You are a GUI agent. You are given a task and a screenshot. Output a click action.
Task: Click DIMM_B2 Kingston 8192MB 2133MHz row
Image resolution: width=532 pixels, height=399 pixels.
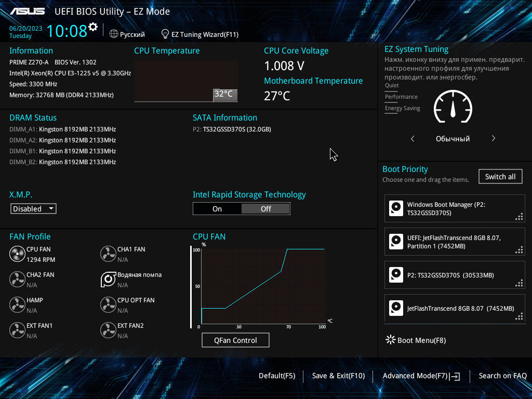(63, 162)
